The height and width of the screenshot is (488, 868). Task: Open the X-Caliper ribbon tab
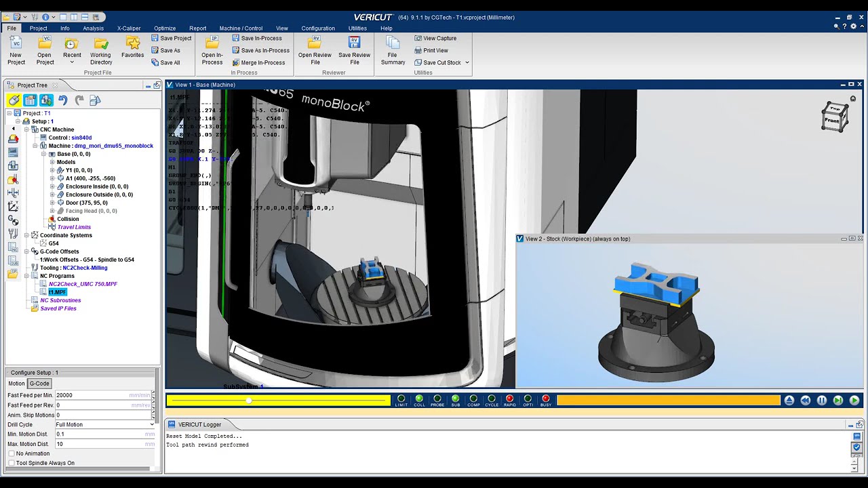coord(129,28)
